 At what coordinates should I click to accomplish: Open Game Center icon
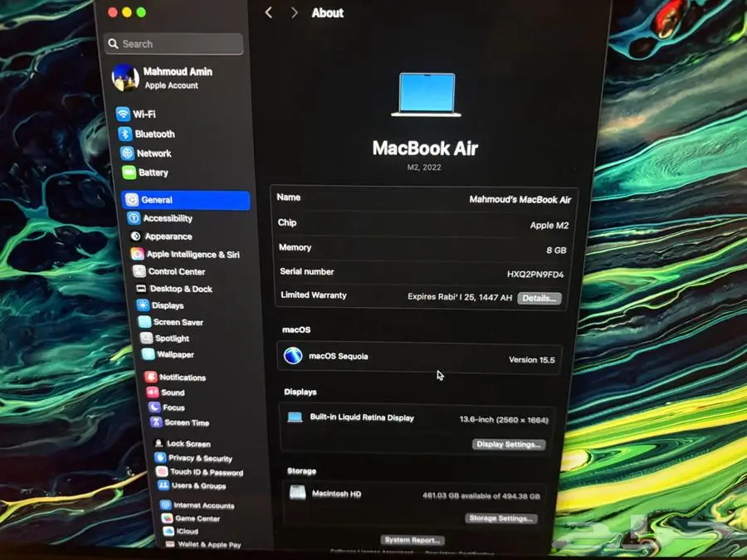(167, 518)
